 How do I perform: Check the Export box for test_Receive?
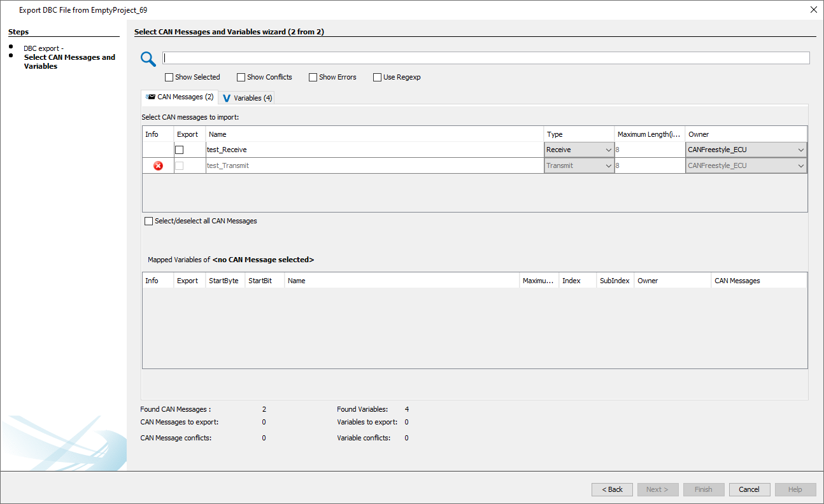(x=179, y=149)
